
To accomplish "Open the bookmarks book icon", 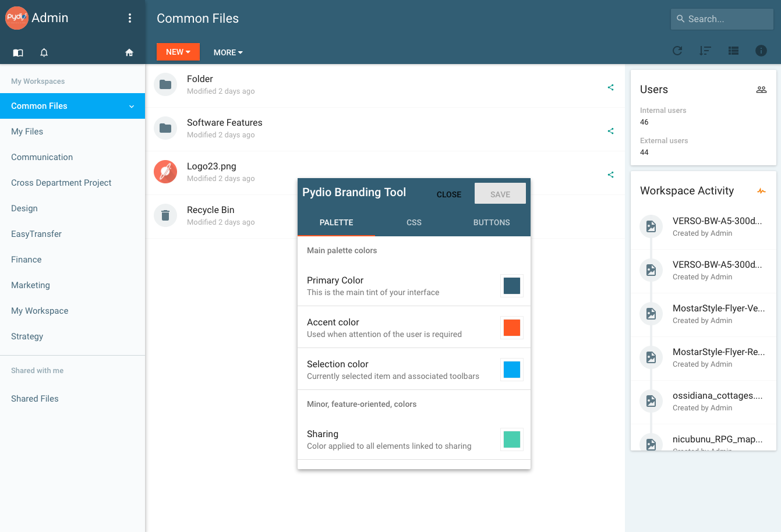I will point(18,53).
